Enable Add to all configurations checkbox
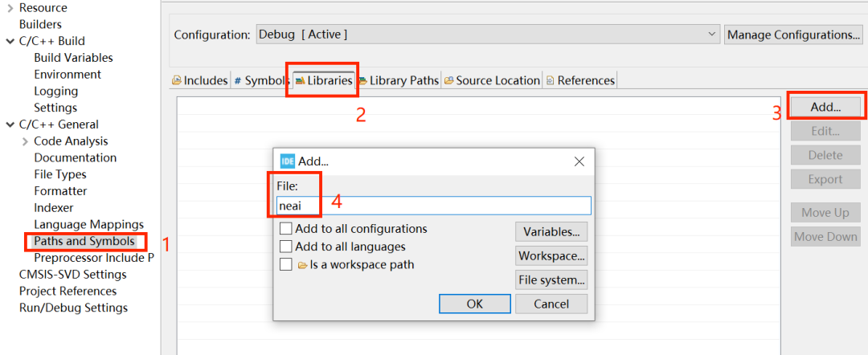 (x=285, y=229)
